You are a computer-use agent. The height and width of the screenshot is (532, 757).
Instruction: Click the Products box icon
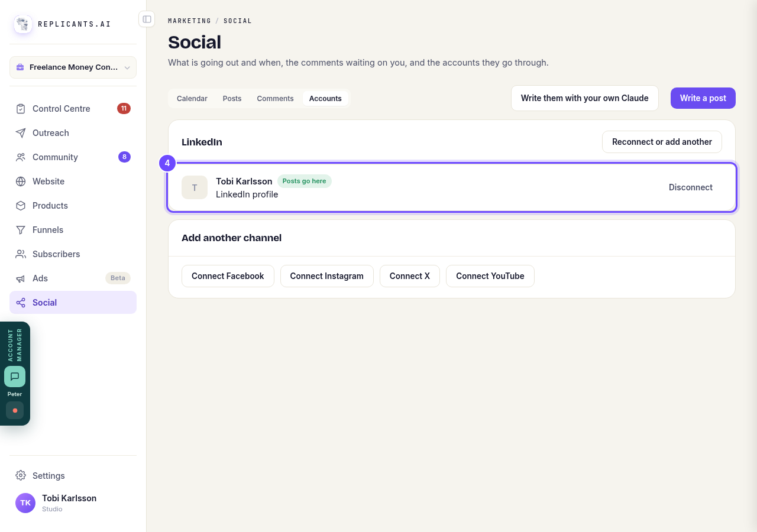(21, 206)
